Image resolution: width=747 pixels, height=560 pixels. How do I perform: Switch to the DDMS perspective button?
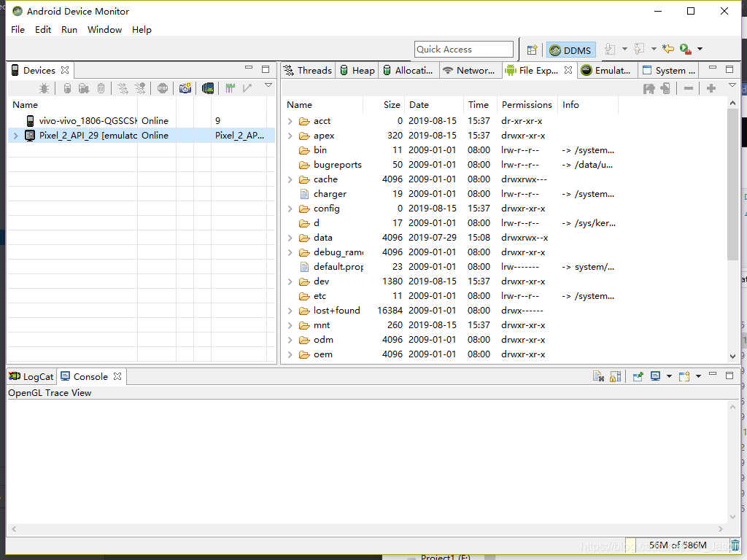click(x=570, y=50)
